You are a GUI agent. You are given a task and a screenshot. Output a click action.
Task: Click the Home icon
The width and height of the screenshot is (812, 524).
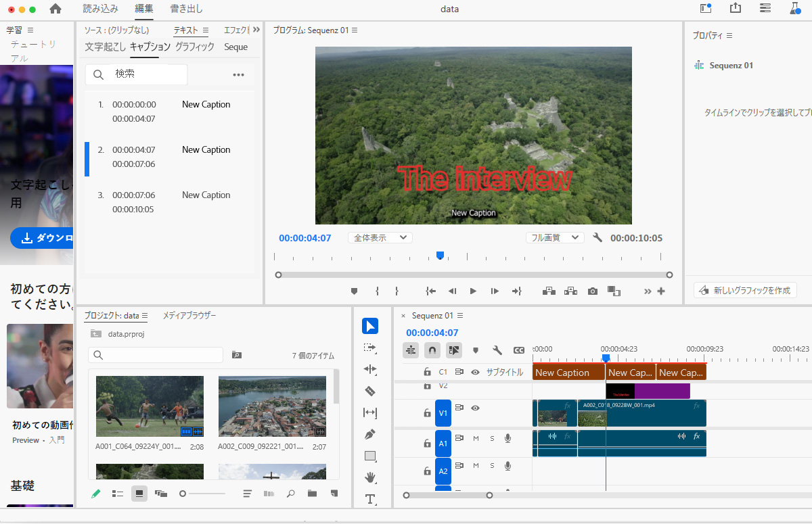(x=55, y=9)
